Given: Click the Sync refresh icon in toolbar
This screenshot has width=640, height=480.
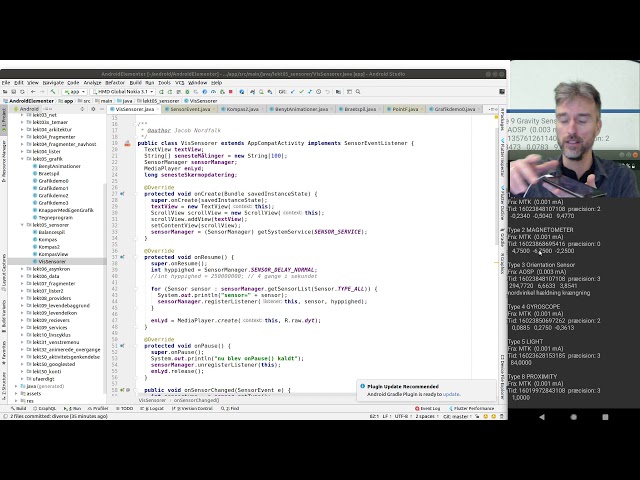Looking at the screenshot, I should tap(22, 92).
